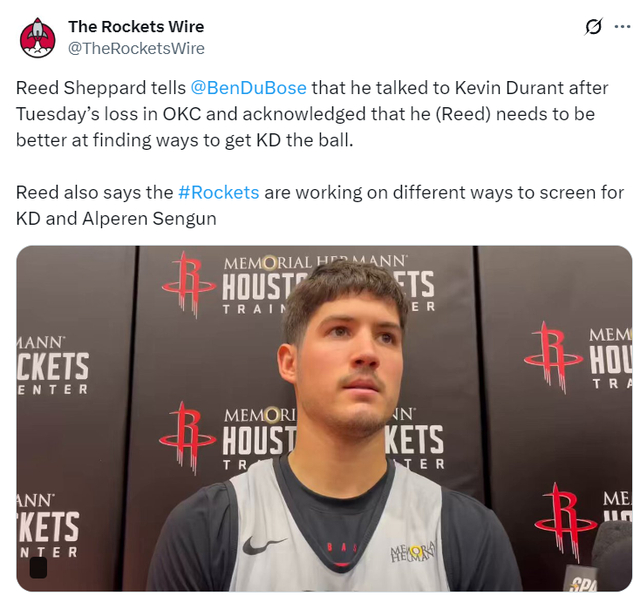Click the @TheRocketsWire handle
This screenshot has width=640, height=609.
(136, 49)
